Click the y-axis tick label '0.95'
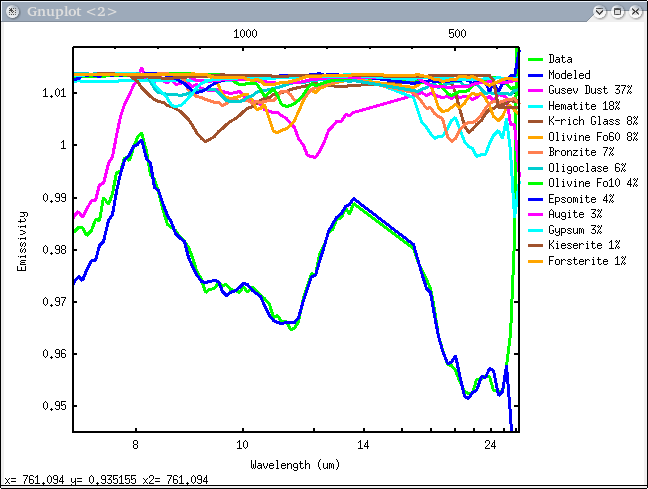 [54, 406]
